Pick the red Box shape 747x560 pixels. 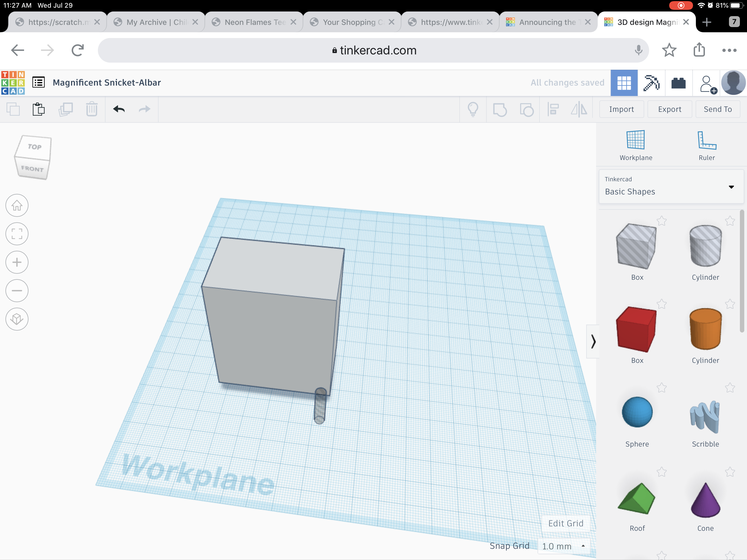pyautogui.click(x=637, y=329)
